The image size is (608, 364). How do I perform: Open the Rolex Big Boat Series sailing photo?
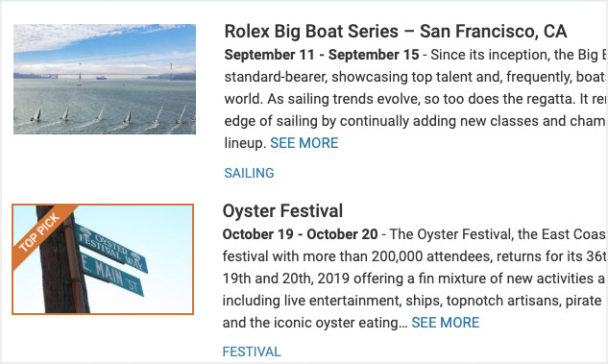(105, 79)
